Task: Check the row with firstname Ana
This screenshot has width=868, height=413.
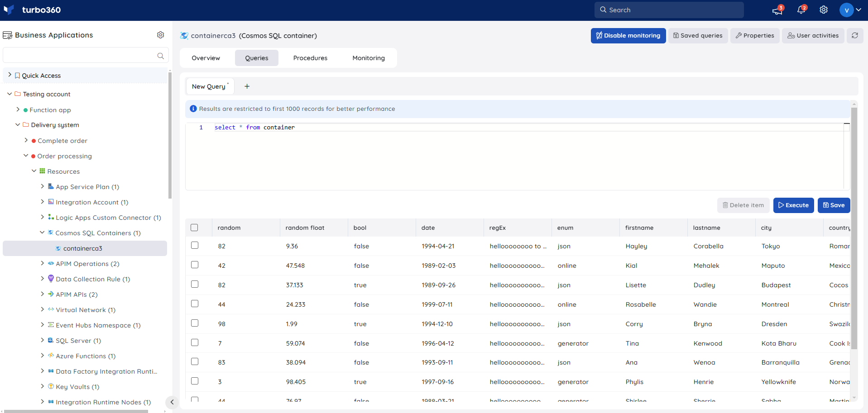Action: [195, 361]
